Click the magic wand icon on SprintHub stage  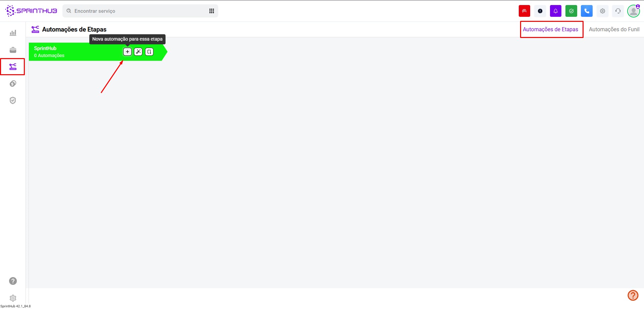click(138, 52)
